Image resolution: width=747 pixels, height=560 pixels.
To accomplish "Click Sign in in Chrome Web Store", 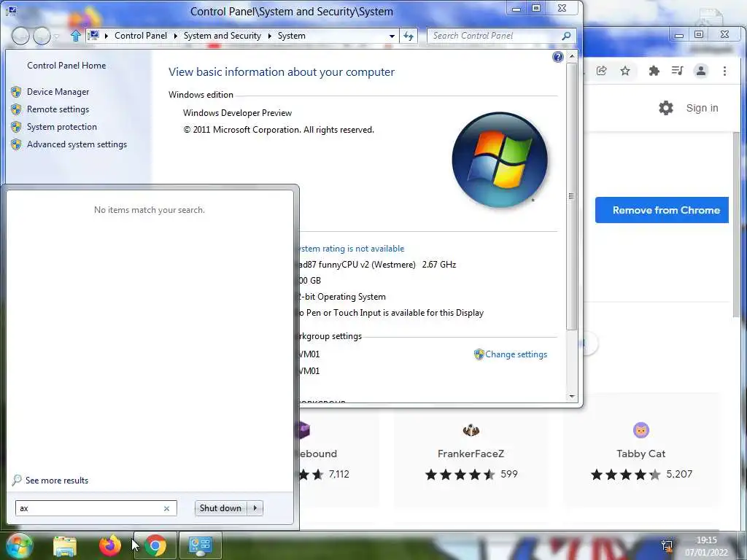I will 702,108.
